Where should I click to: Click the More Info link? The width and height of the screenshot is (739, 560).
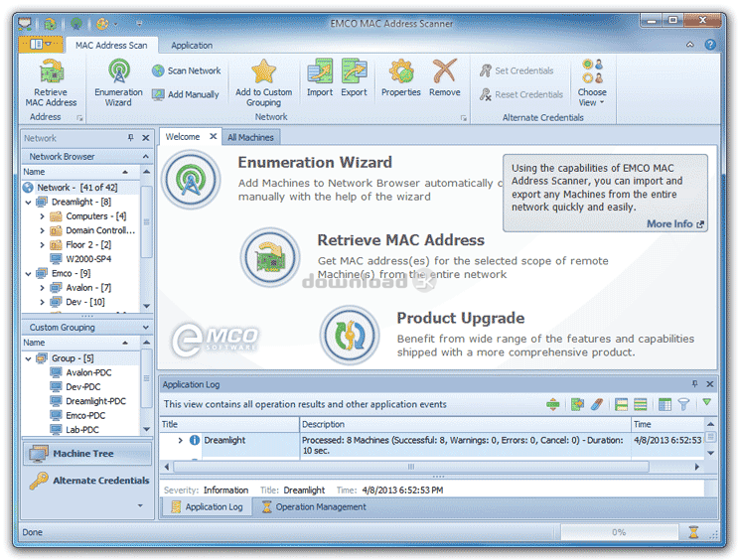coord(674,223)
